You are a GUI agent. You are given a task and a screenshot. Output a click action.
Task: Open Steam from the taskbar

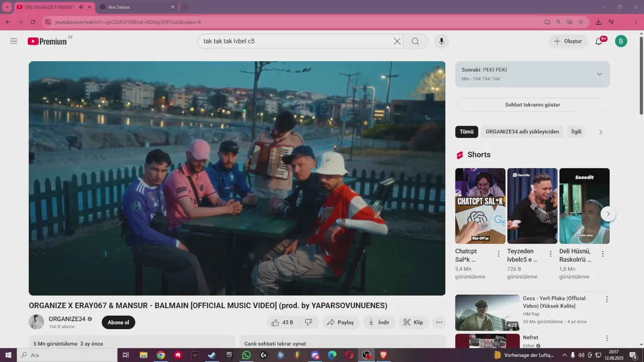click(x=212, y=355)
